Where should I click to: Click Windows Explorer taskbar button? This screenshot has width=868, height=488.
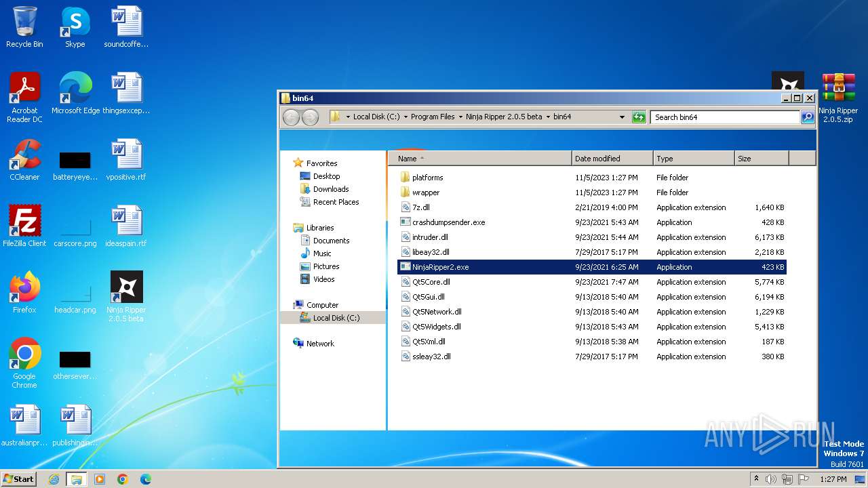point(77,479)
